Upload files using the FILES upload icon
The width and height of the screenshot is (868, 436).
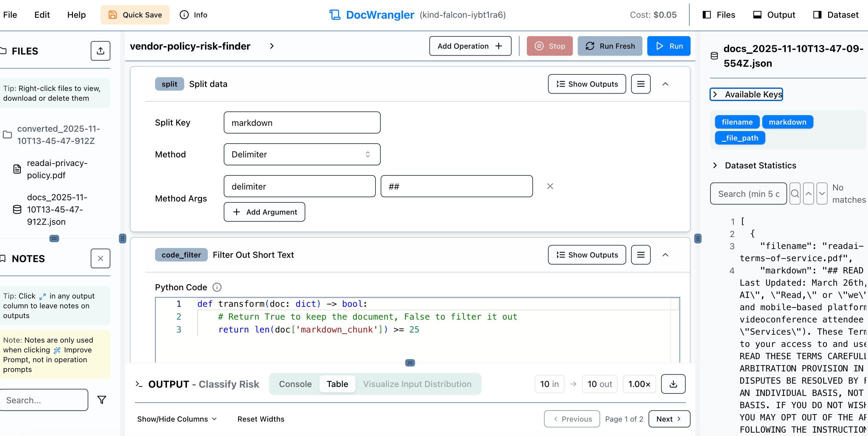100,51
